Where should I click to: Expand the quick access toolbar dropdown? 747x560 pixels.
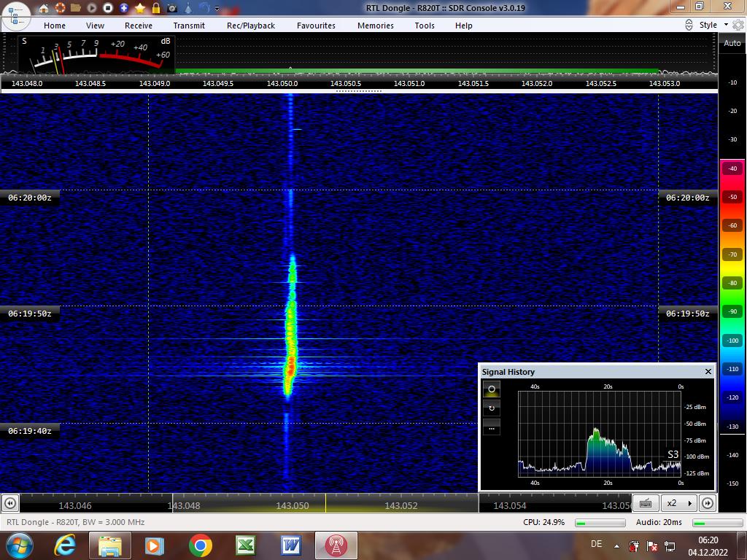click(x=217, y=9)
